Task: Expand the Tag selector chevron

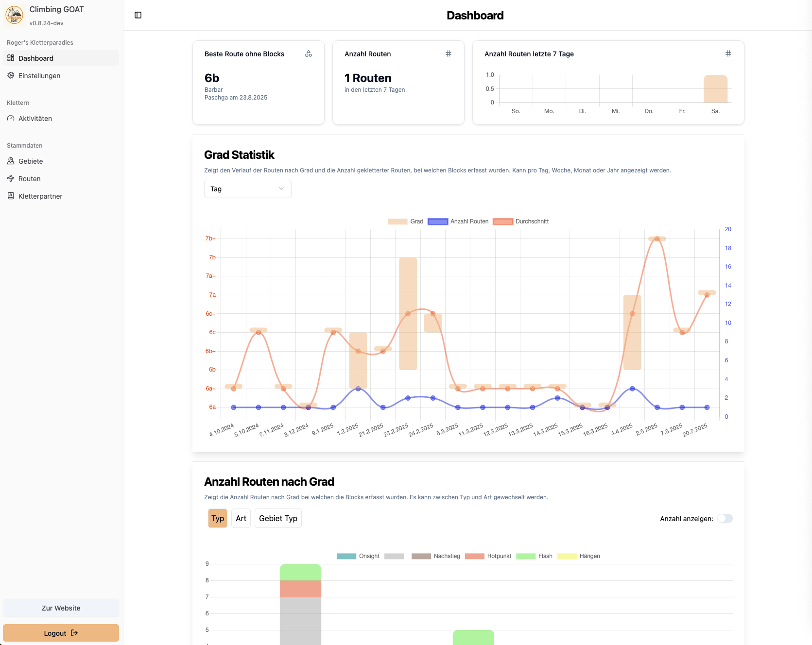Action: pyautogui.click(x=281, y=188)
